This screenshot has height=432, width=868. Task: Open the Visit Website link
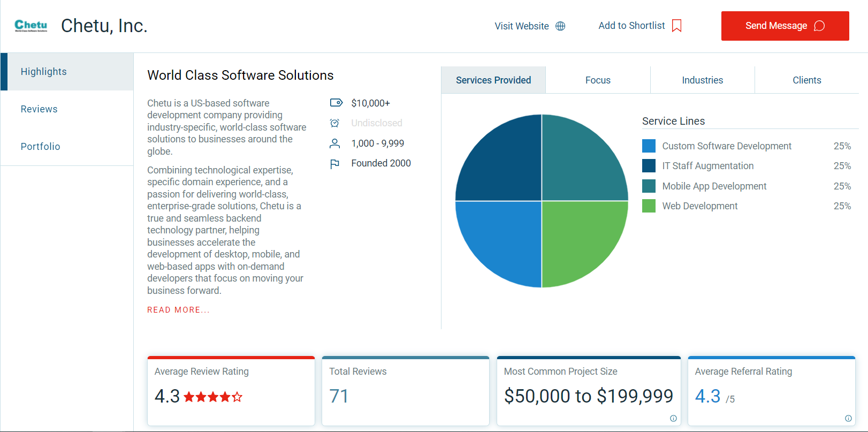(521, 26)
